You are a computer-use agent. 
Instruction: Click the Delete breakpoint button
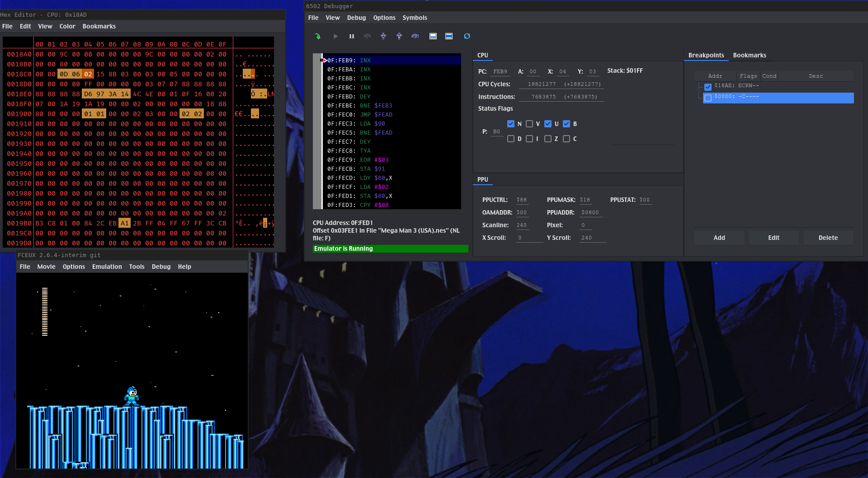828,237
